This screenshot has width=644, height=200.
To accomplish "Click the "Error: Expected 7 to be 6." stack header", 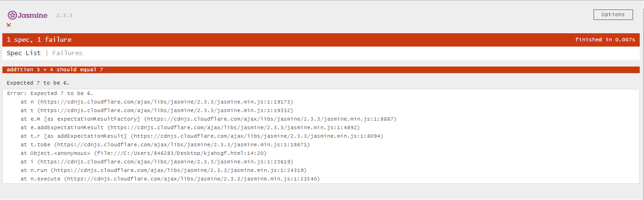I will (50, 93).
